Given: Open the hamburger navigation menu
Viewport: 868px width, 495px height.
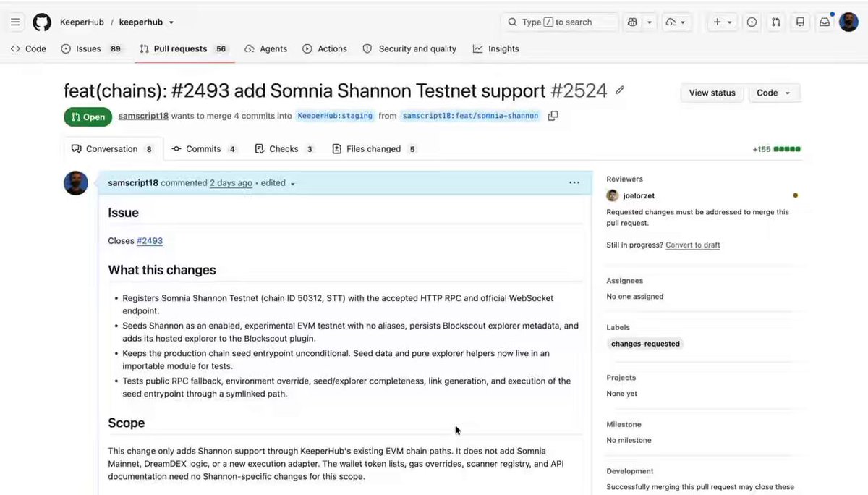Looking at the screenshot, I should 15,22.
